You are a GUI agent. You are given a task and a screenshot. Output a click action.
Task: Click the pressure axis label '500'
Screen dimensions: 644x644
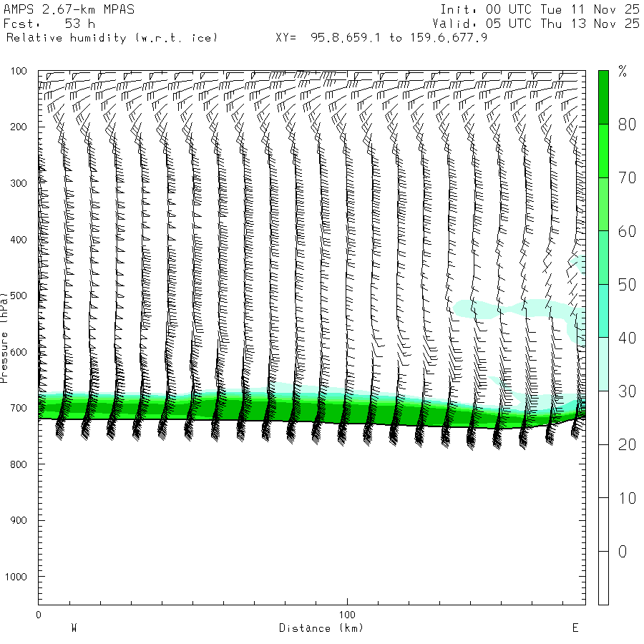coord(19,296)
